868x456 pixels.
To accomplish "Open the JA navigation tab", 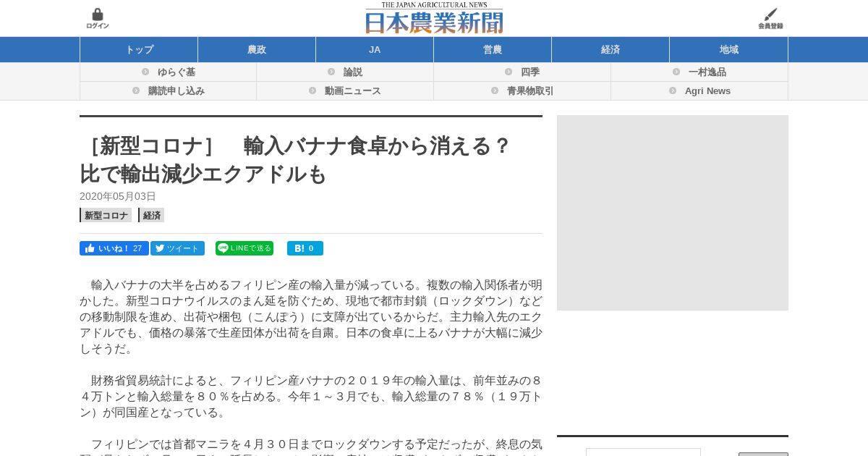I will (x=375, y=50).
